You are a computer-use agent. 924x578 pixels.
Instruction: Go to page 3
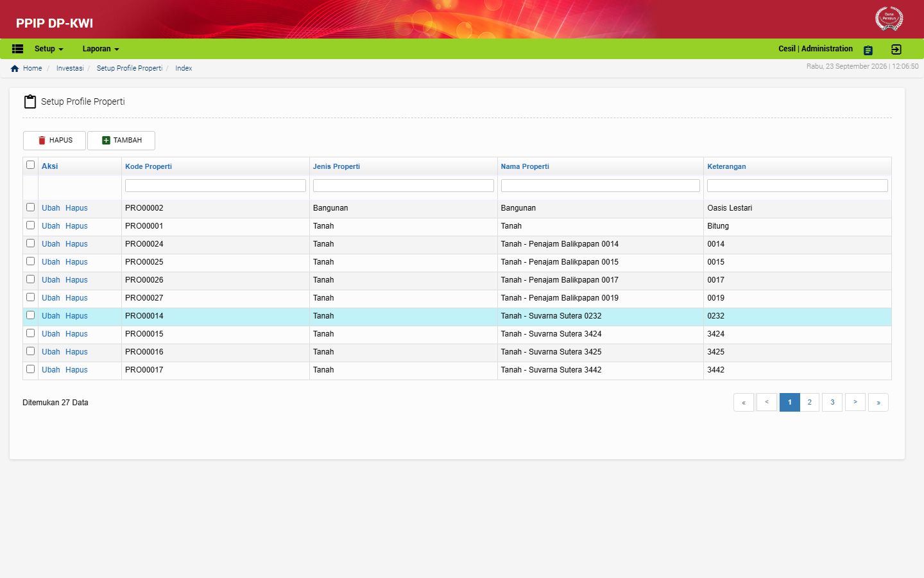(x=832, y=402)
